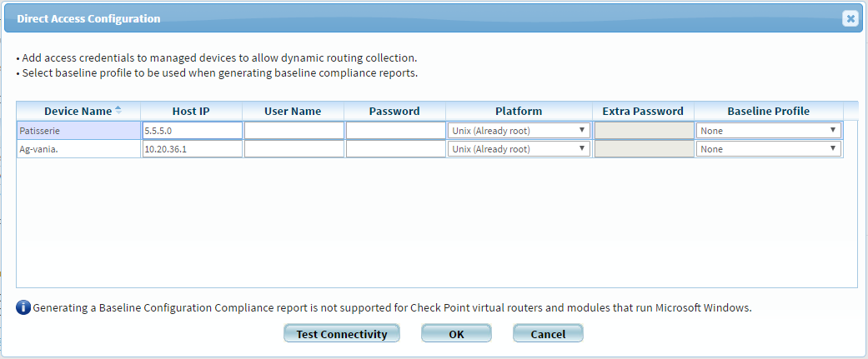Click Password field in Patisserie row
This screenshot has height=359, width=868.
tap(395, 131)
